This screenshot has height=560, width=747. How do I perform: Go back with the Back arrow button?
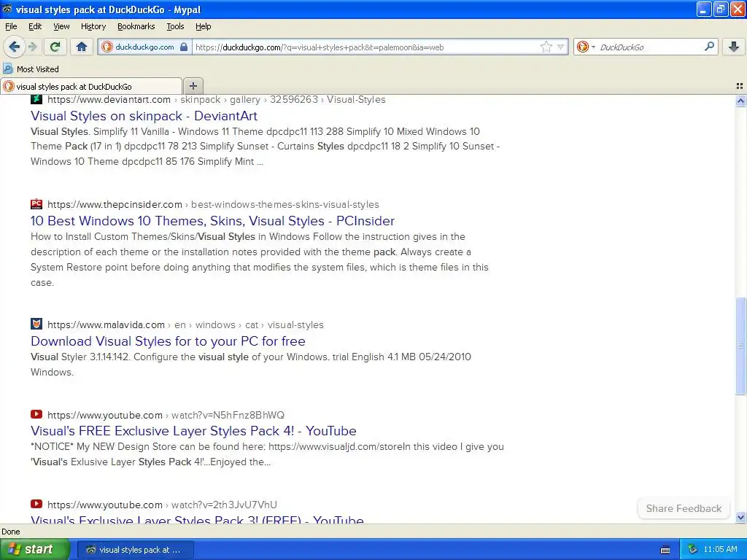[14, 47]
